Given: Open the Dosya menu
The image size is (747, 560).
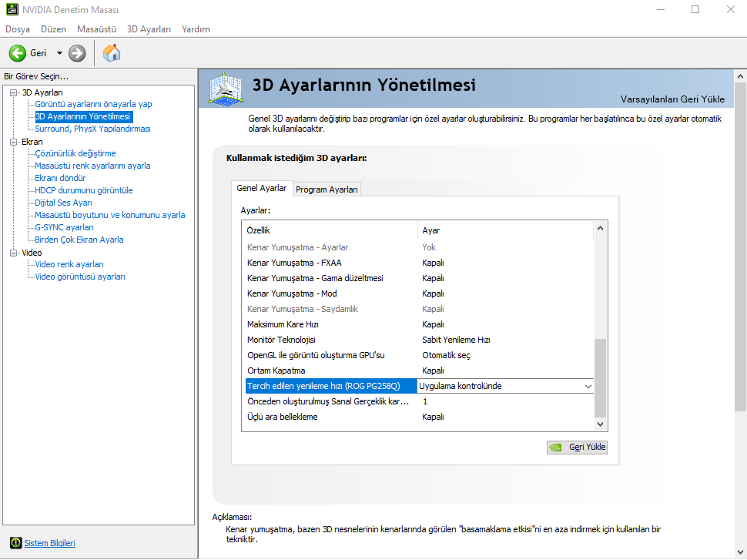Looking at the screenshot, I should pyautogui.click(x=18, y=29).
